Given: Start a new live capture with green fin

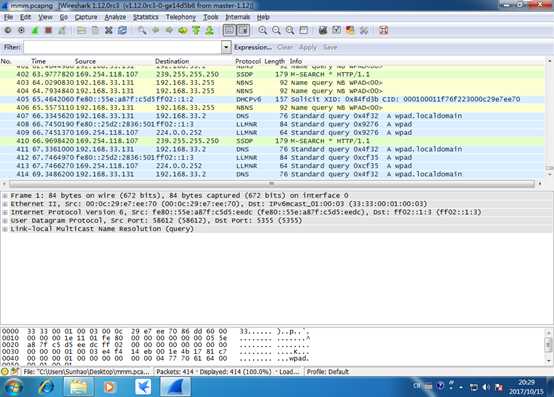Looking at the screenshot, I should pyautogui.click(x=35, y=30).
